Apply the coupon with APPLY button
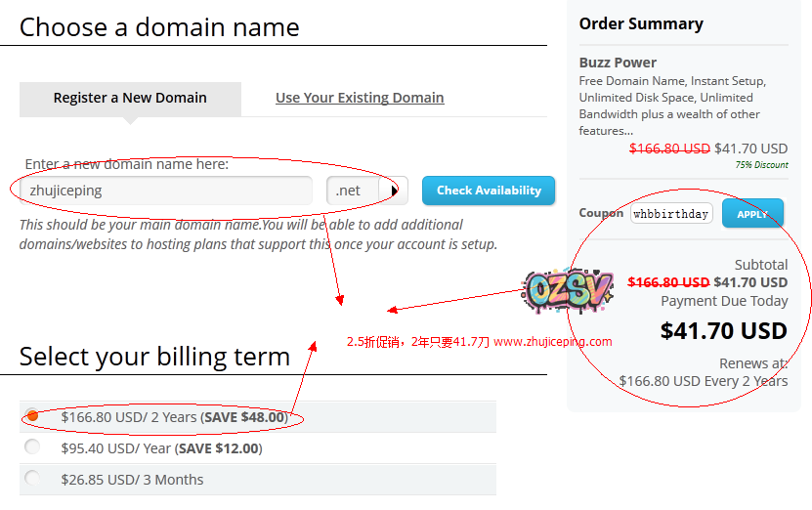 click(752, 214)
